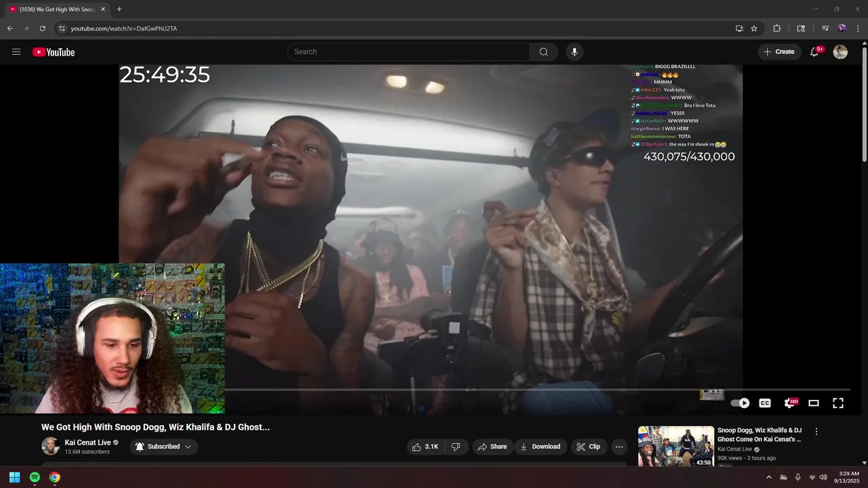Viewport: 868px width, 488px height.
Task: Open volume speaker icon in tray
Action: [823, 477]
